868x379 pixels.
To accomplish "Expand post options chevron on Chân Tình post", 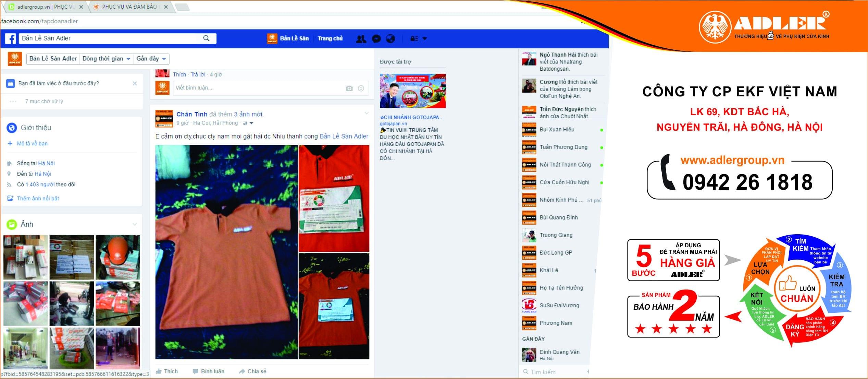I will 367,113.
